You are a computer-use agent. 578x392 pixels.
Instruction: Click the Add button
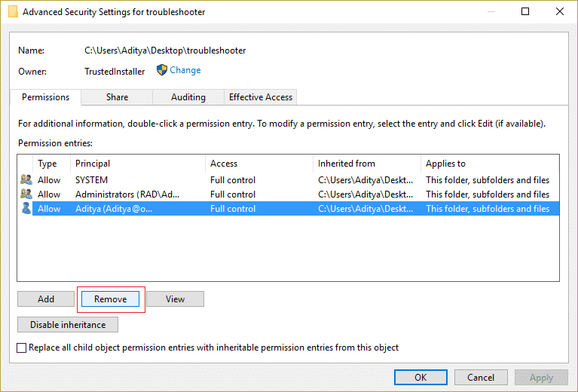(46, 299)
